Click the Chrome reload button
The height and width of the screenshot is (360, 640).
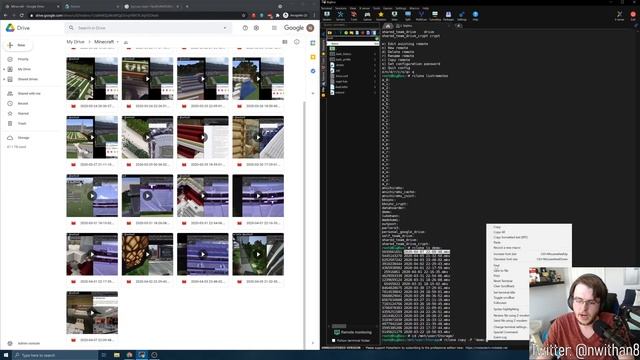[22, 16]
